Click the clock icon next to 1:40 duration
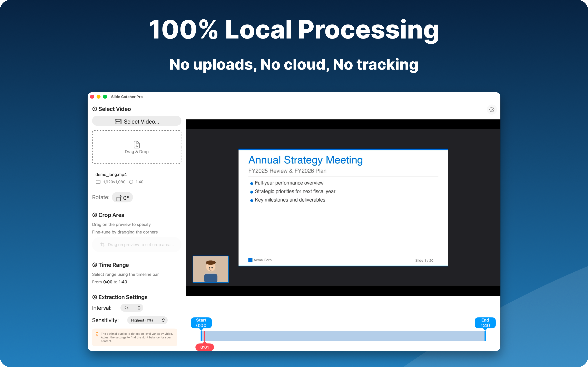 click(131, 182)
